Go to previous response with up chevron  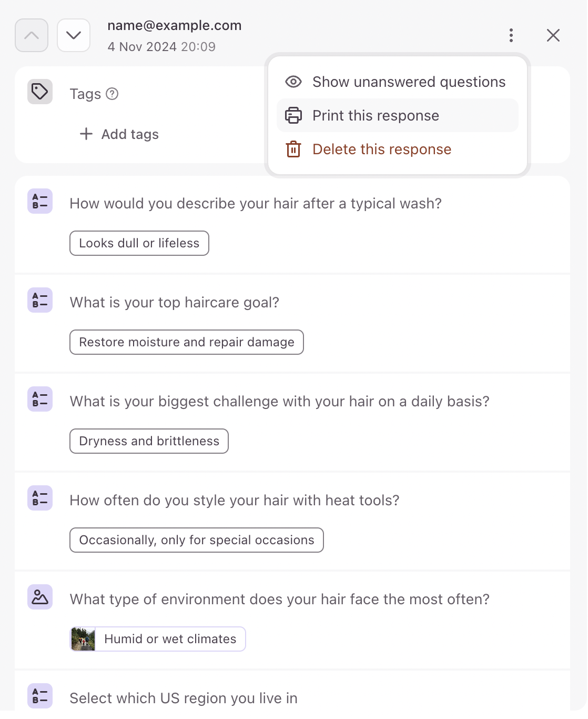click(32, 35)
